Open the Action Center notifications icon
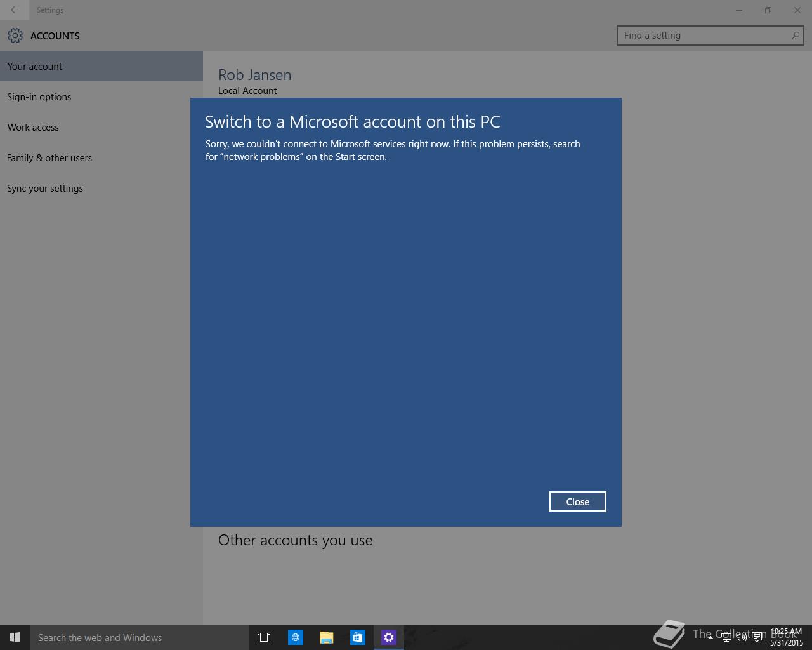This screenshot has width=812, height=650. tap(757, 637)
